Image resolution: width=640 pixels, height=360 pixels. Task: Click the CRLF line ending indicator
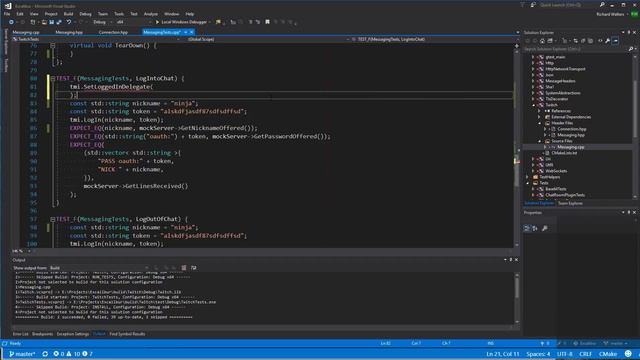click(585, 354)
